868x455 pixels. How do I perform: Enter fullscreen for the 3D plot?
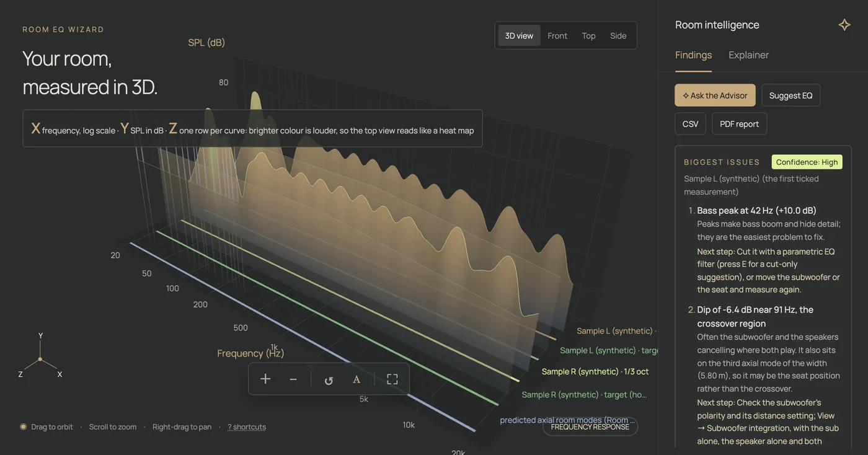pos(392,379)
